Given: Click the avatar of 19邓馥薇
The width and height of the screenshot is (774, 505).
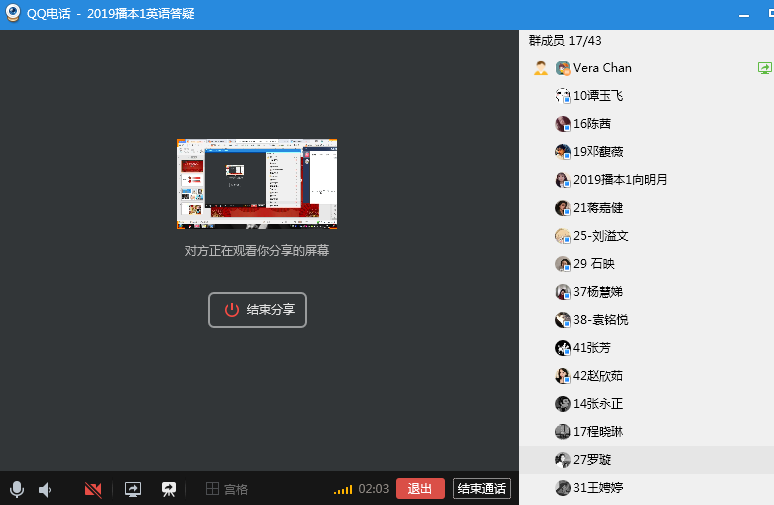Looking at the screenshot, I should click(563, 152).
